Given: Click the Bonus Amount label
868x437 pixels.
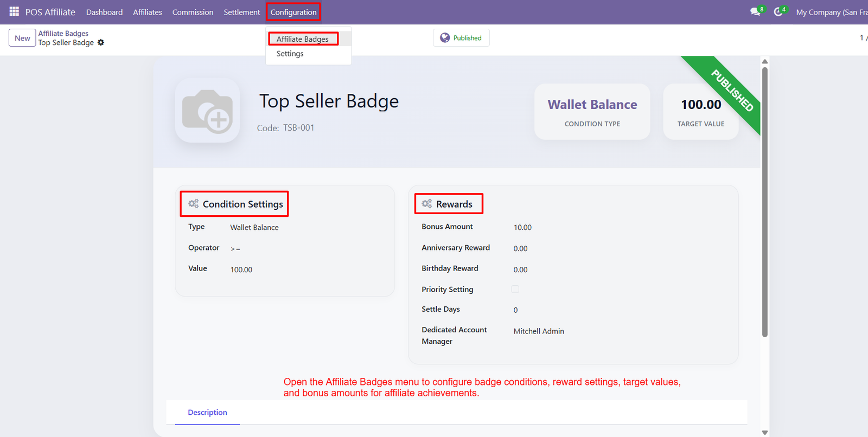Looking at the screenshot, I should pos(447,227).
